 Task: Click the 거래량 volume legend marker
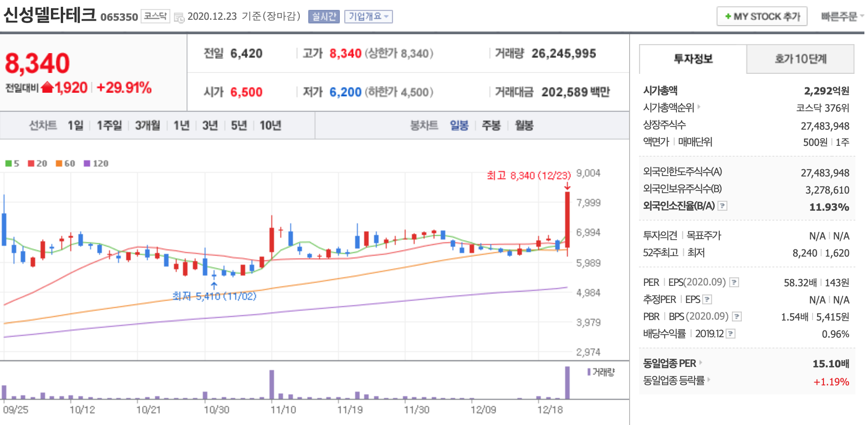(x=589, y=372)
